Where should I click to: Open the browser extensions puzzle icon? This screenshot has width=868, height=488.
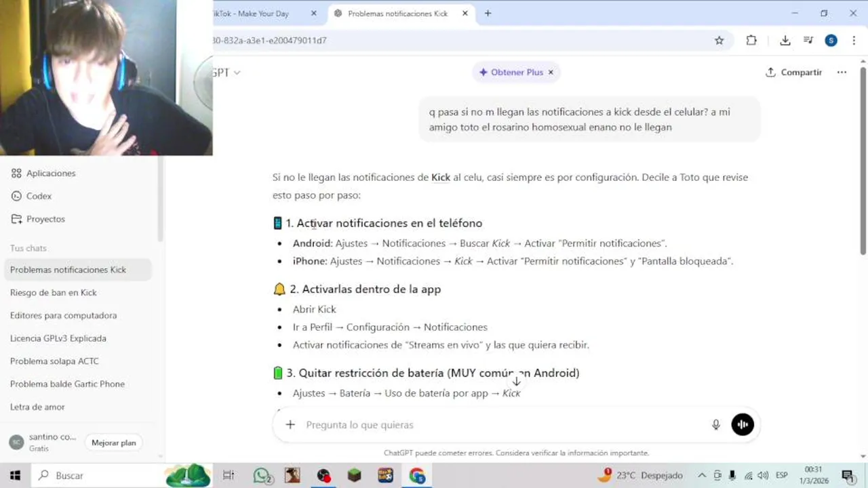click(x=751, y=41)
